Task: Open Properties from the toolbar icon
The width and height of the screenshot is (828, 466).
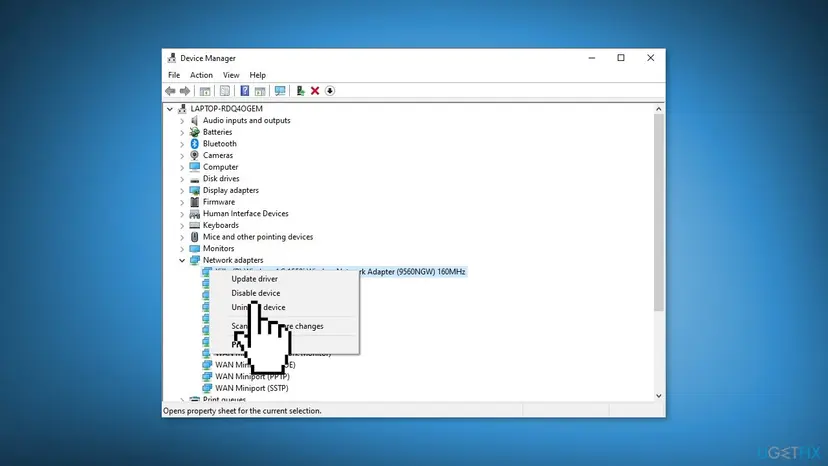Action: pyautogui.click(x=225, y=91)
